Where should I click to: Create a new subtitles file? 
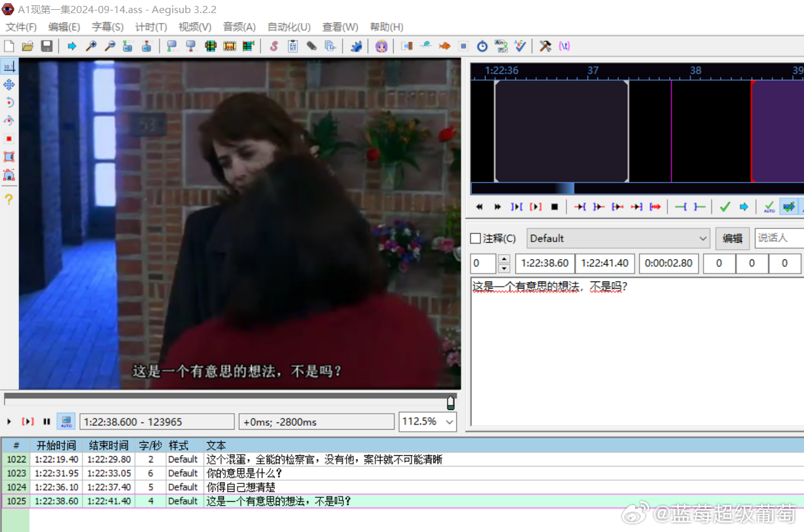click(x=9, y=46)
